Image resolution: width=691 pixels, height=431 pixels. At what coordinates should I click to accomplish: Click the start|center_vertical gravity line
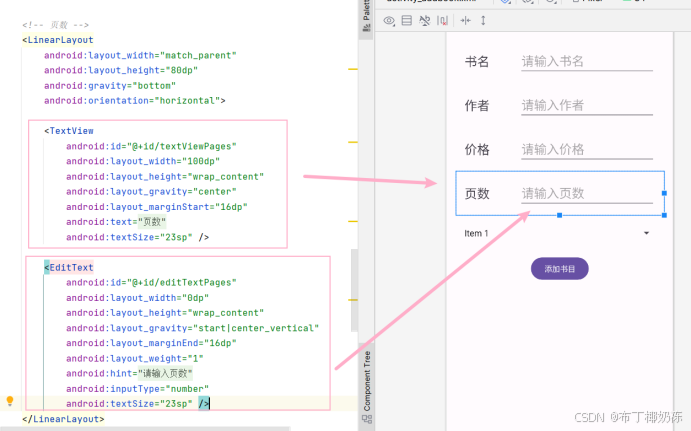tap(193, 328)
